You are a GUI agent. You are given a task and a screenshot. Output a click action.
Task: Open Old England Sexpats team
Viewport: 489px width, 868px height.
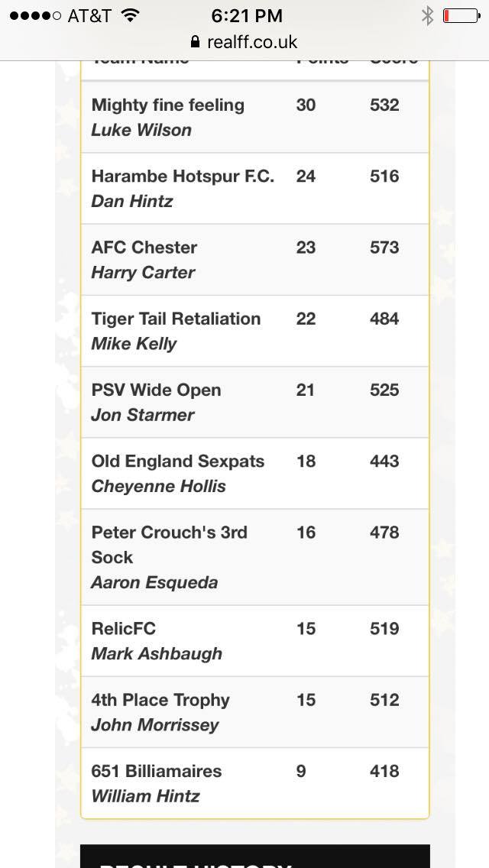click(x=178, y=462)
